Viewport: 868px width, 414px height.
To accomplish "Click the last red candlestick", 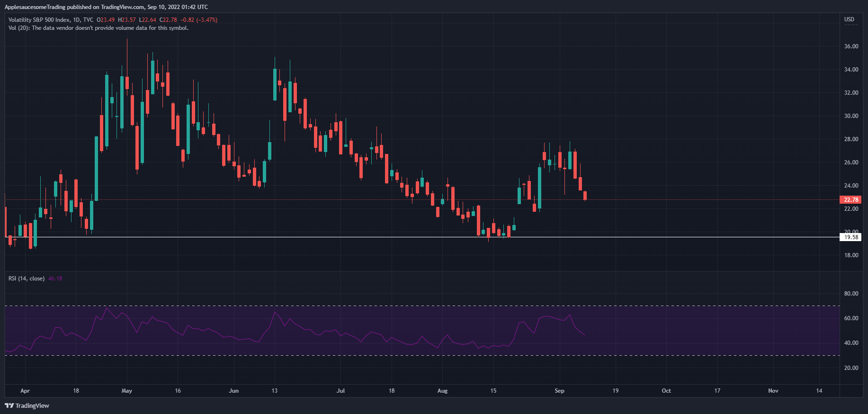I will [585, 196].
